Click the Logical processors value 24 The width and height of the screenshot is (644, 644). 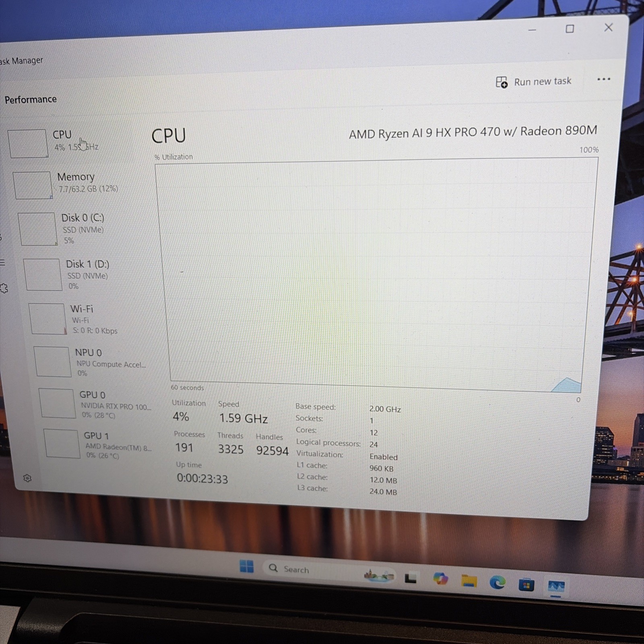pyautogui.click(x=374, y=445)
